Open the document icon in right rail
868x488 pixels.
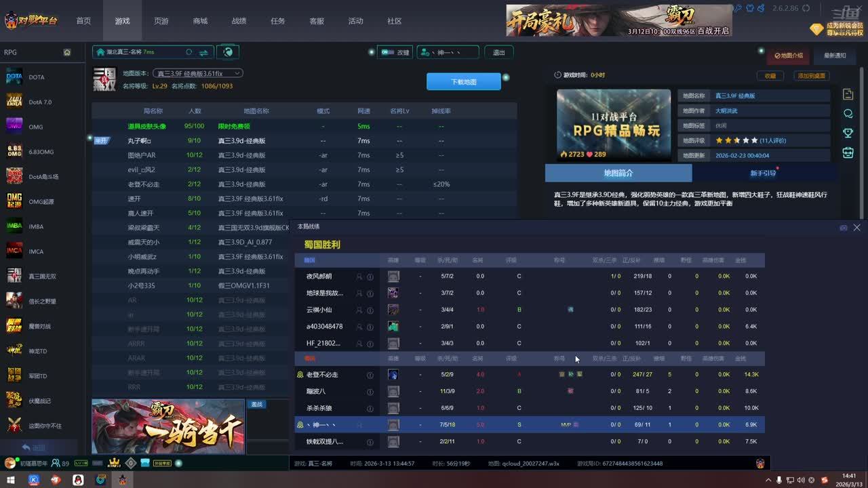click(x=848, y=94)
